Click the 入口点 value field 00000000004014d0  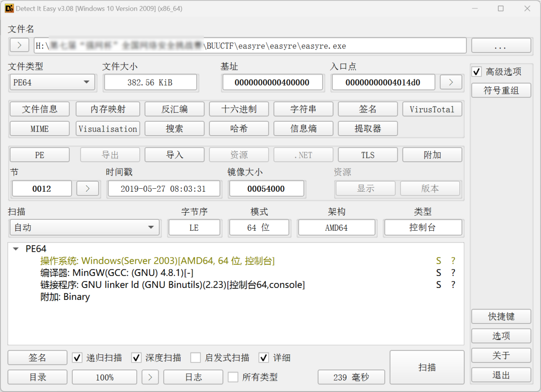383,83
